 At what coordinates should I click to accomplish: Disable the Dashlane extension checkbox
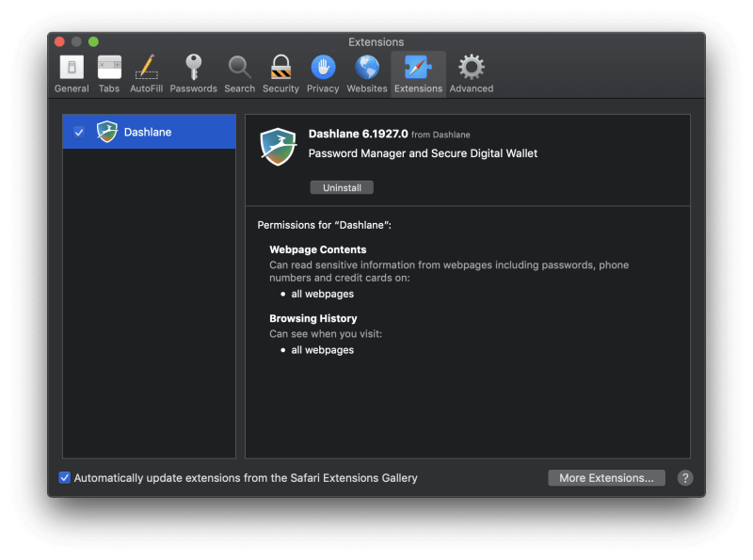(x=79, y=132)
